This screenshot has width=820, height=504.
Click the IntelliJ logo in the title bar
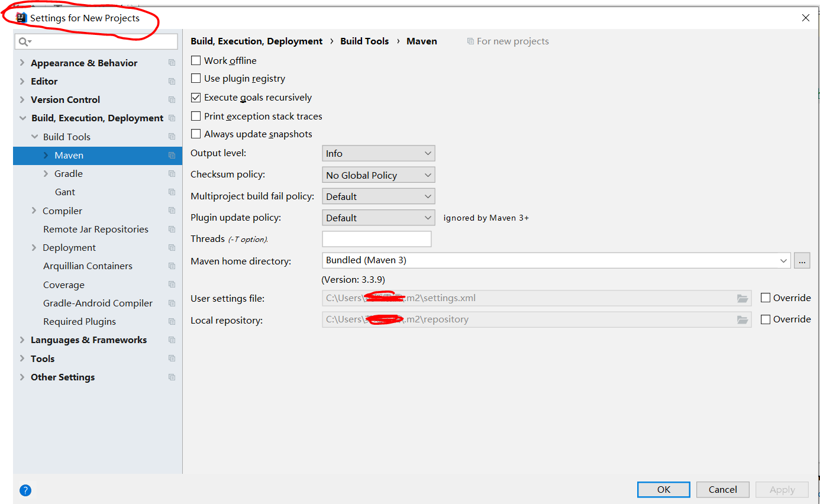point(22,18)
